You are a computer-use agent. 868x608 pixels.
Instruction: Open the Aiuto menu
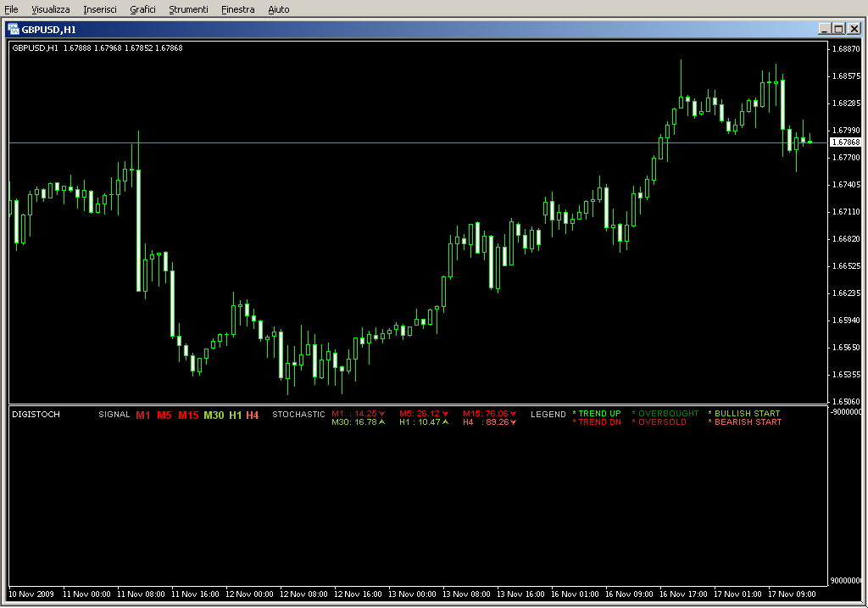278,9
